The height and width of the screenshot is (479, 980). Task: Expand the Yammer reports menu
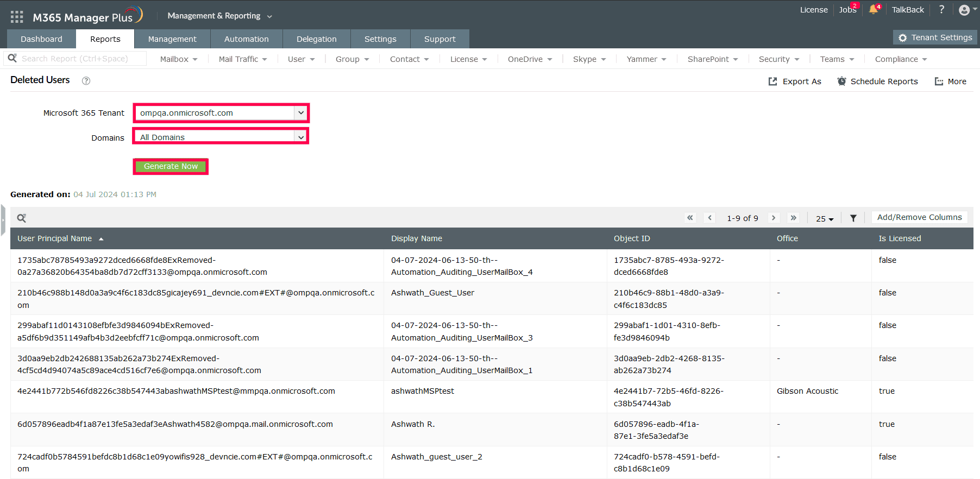pyautogui.click(x=646, y=59)
